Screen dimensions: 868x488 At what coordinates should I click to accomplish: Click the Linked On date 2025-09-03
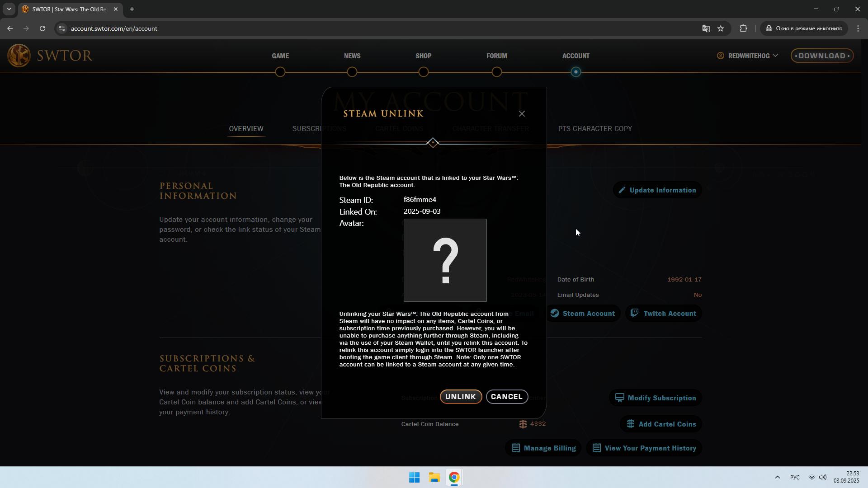coord(422,211)
